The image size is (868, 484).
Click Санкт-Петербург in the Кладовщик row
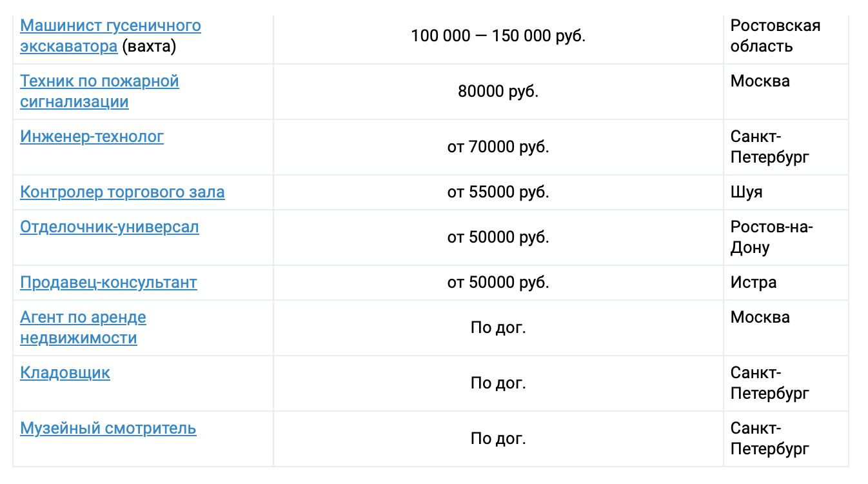[x=769, y=383]
